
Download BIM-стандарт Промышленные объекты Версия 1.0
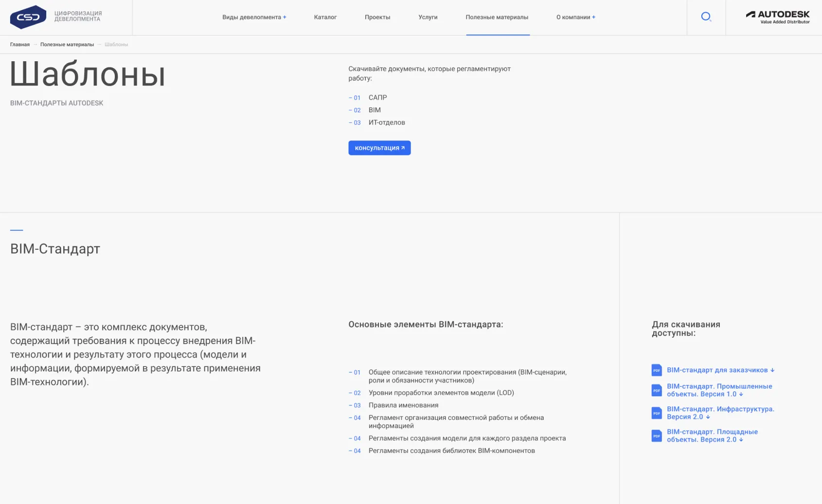pos(719,390)
